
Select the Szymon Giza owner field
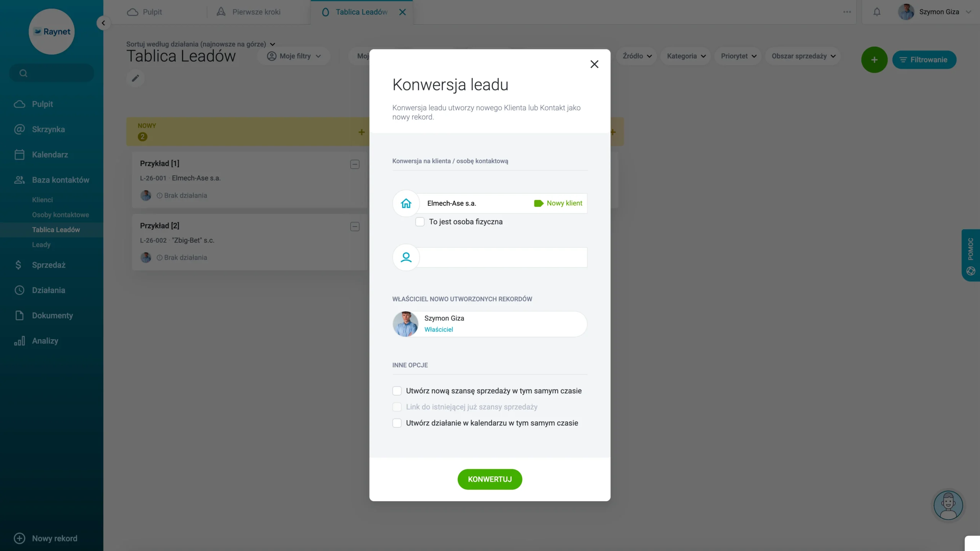(x=490, y=324)
